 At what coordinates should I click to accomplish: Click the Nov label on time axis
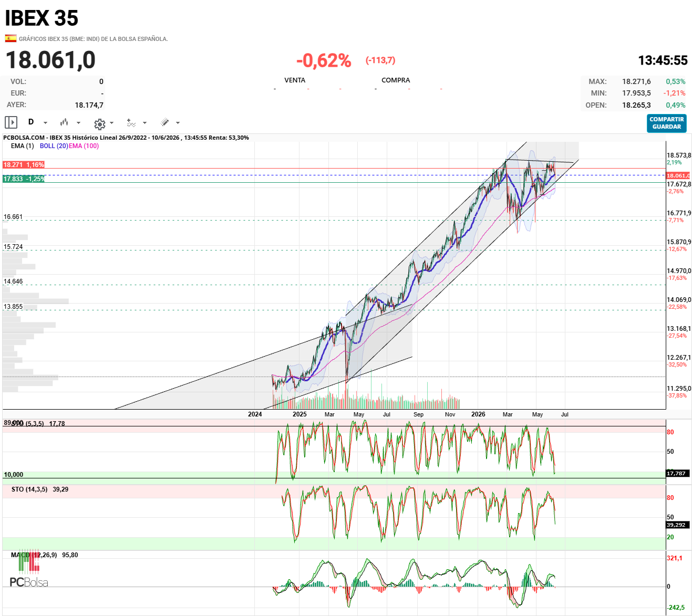click(x=450, y=414)
